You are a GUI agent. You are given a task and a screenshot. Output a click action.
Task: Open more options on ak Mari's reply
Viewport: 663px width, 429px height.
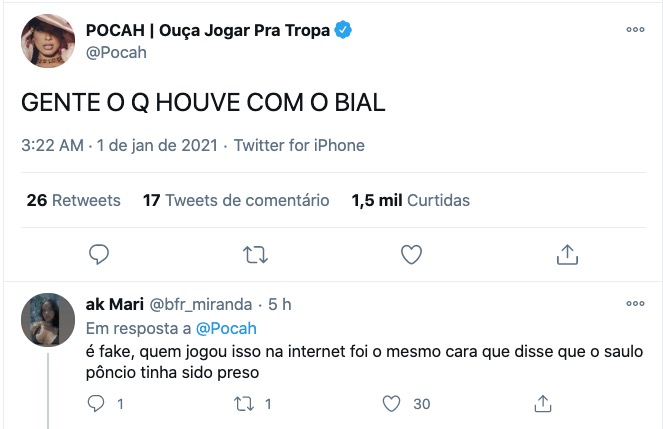tap(635, 304)
